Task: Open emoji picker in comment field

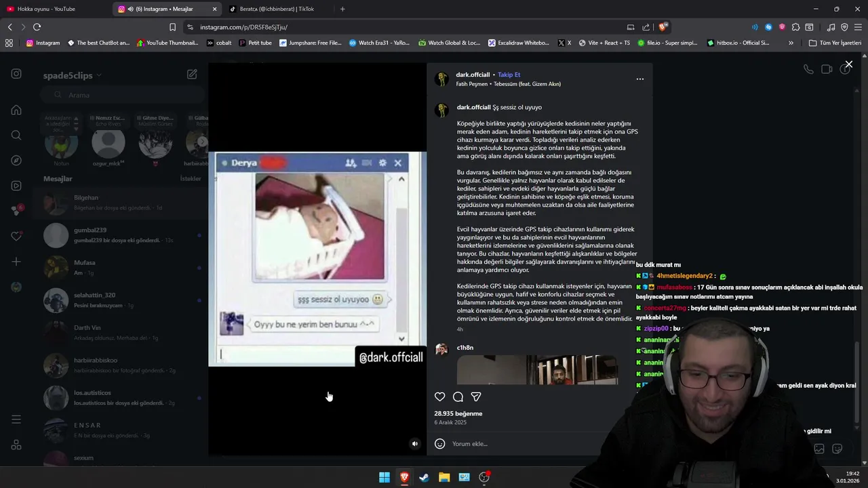Action: (440, 443)
